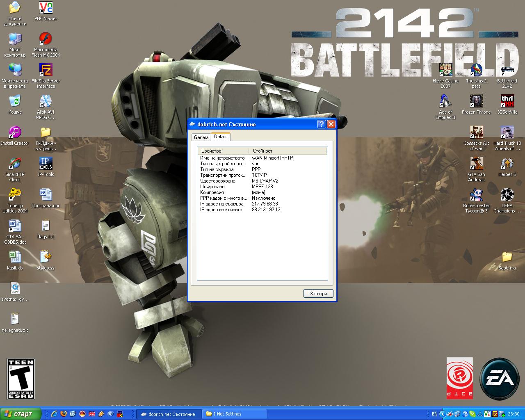Select the Battlefield 2142 desktop shortcut
This screenshot has height=420, width=525.
click(x=507, y=76)
